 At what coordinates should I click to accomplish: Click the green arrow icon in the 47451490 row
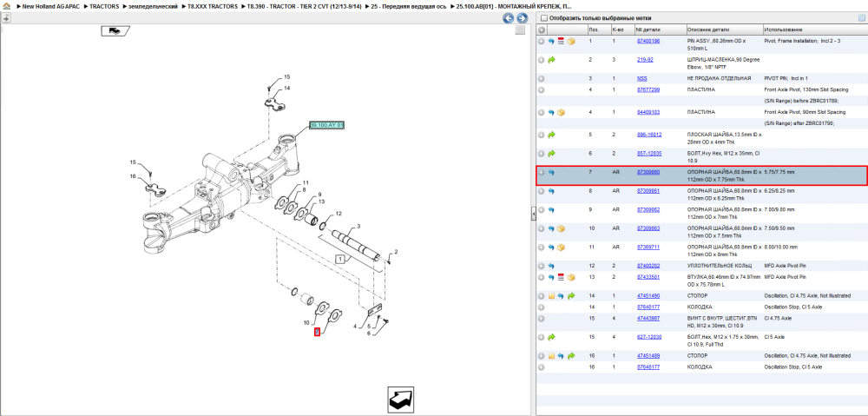(x=571, y=296)
